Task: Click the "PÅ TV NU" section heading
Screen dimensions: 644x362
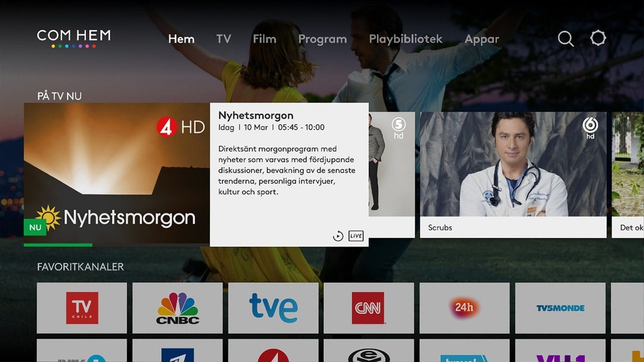Action: (x=60, y=96)
